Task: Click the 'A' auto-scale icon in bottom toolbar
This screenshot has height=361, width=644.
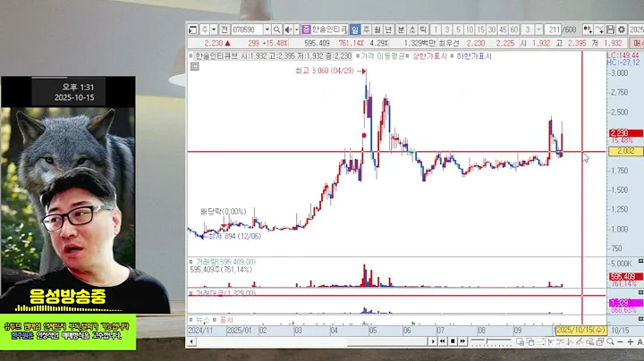Action: pyautogui.click(x=640, y=341)
